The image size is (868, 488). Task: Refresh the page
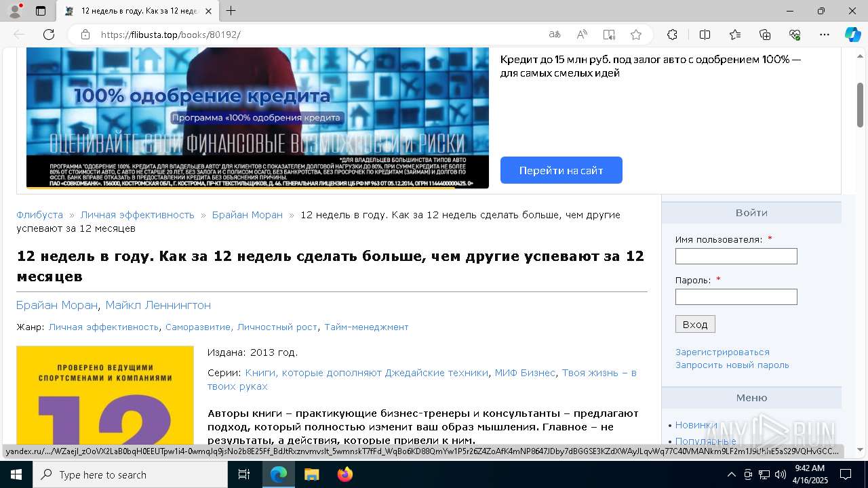point(49,35)
